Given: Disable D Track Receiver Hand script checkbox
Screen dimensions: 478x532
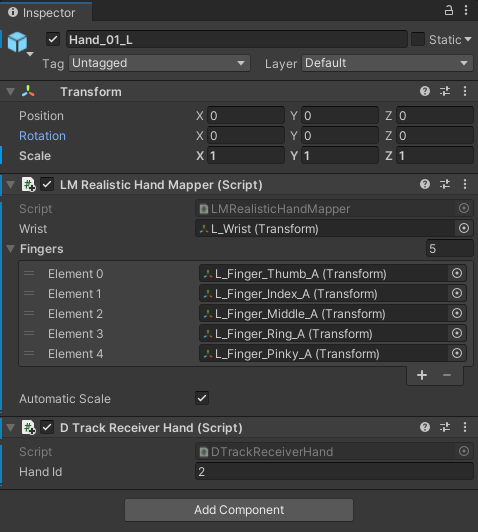Looking at the screenshot, I should tap(47, 428).
